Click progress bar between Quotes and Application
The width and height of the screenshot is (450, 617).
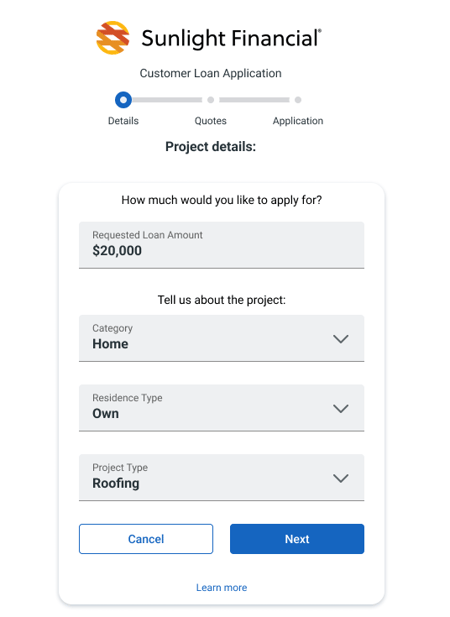[x=255, y=100]
